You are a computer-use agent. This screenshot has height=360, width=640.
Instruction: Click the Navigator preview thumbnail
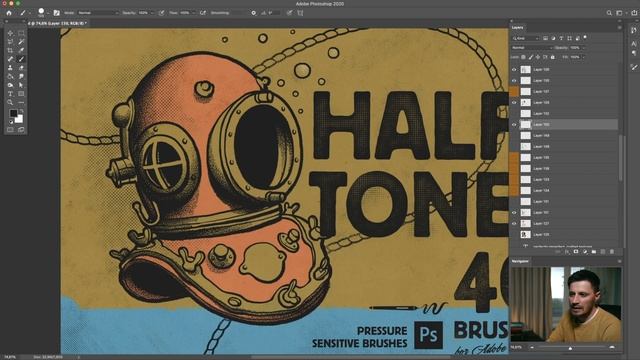566,304
